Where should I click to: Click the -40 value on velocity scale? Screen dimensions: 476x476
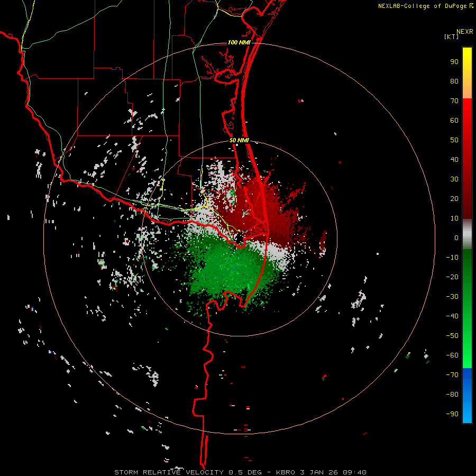[452, 316]
